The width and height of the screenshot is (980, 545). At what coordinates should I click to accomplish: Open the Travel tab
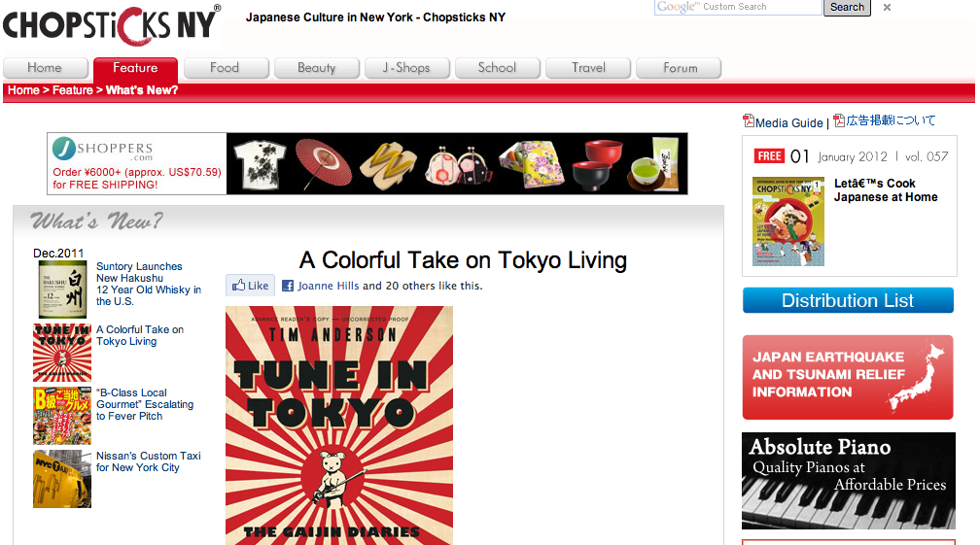(587, 67)
